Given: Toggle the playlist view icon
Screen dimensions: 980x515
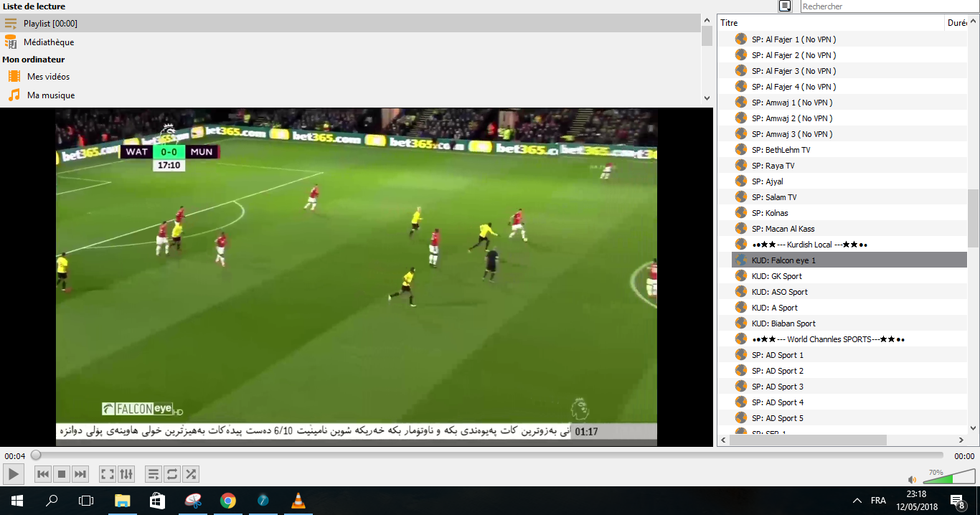Looking at the screenshot, I should click(x=154, y=473).
